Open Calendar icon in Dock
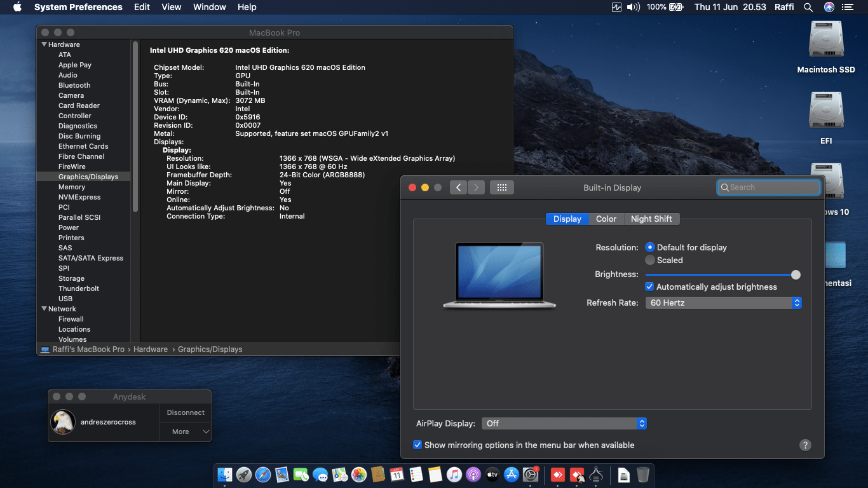 click(397, 474)
